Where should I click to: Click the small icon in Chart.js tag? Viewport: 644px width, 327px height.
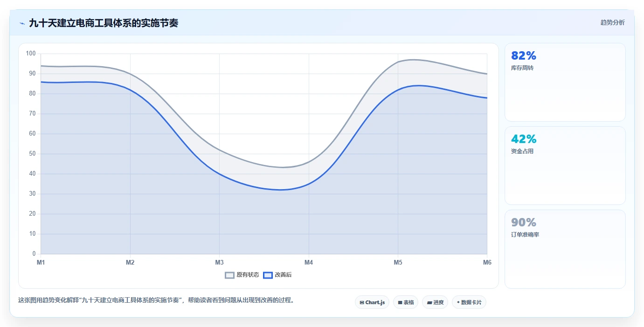[362, 303]
